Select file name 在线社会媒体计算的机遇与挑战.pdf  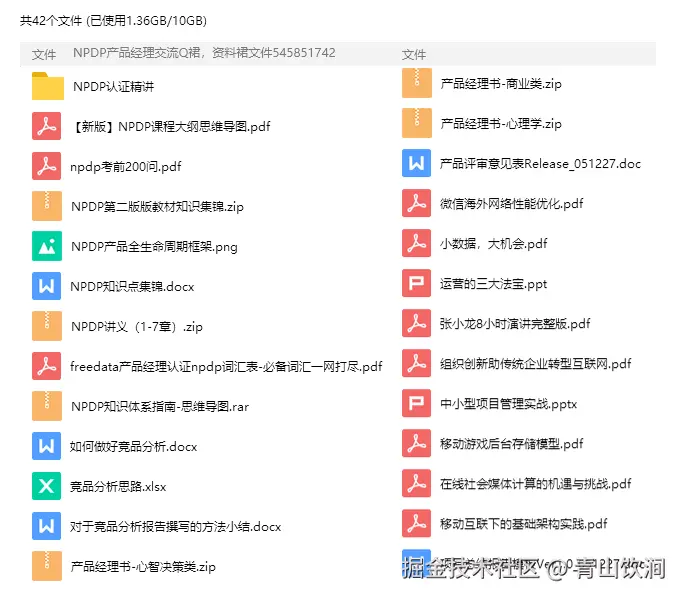click(536, 484)
